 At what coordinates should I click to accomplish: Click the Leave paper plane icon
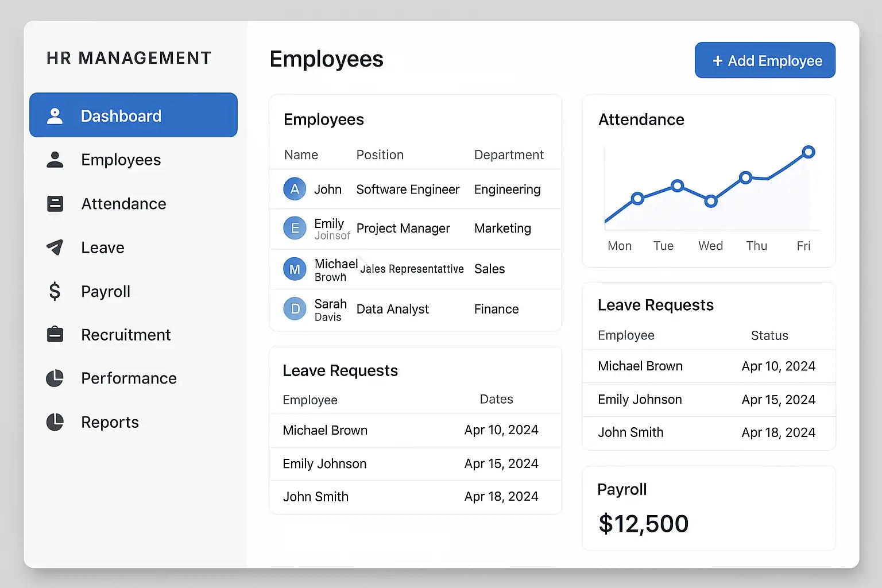[55, 247]
